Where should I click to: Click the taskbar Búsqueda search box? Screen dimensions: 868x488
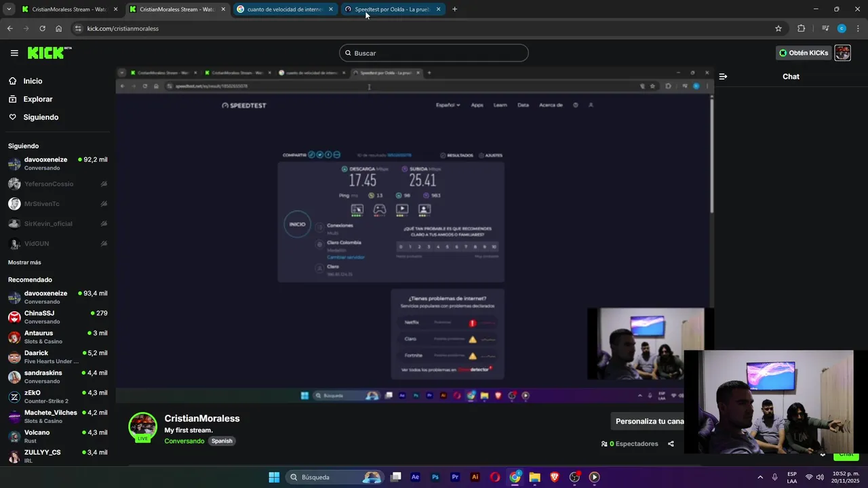tap(335, 477)
